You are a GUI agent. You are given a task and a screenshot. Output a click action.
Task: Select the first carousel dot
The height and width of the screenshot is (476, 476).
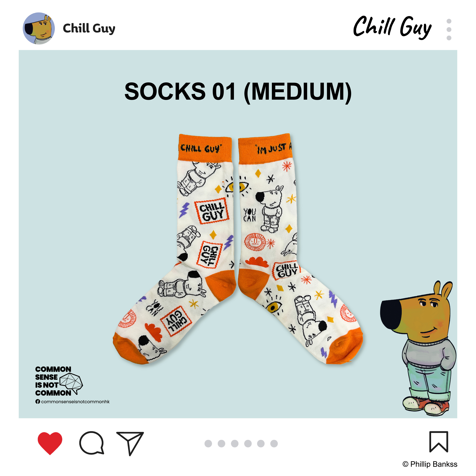coord(208,443)
